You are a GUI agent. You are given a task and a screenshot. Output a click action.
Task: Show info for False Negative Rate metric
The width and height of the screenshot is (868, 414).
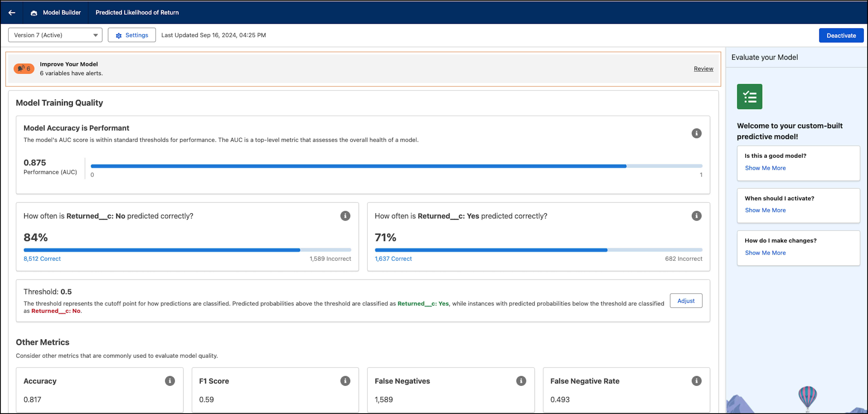[696, 381]
